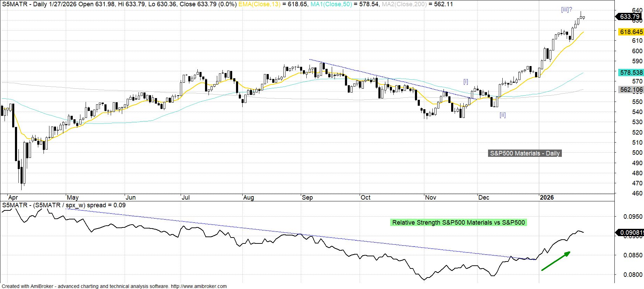Select the MA2(Close,200) legend label
Viewport: 644px width, 289px height.
click(x=404, y=4)
